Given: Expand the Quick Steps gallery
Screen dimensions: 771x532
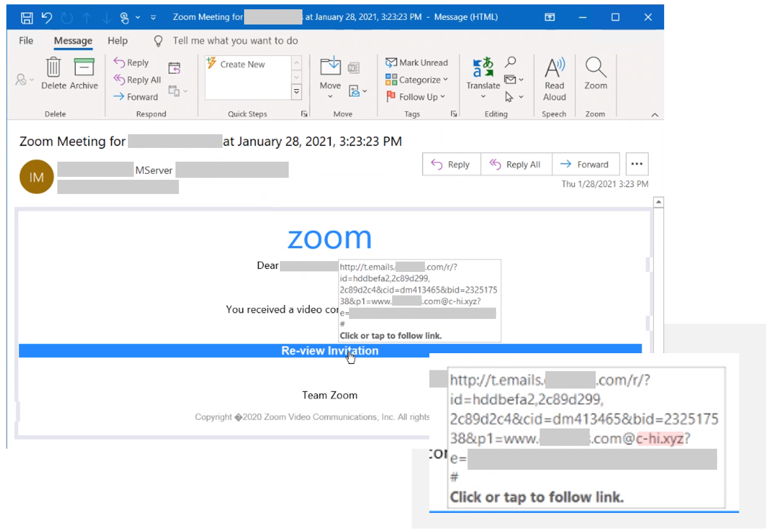Looking at the screenshot, I should tap(297, 92).
